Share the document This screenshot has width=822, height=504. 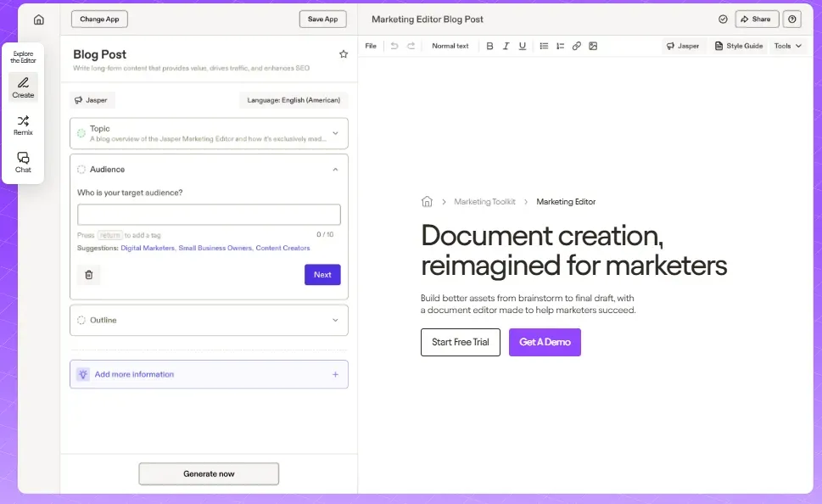[x=757, y=20]
